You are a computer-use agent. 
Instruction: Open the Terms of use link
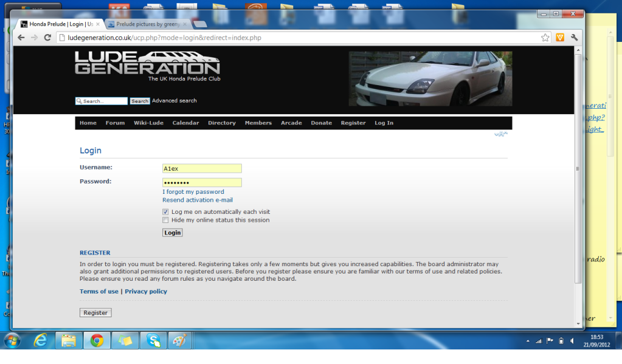(98, 292)
